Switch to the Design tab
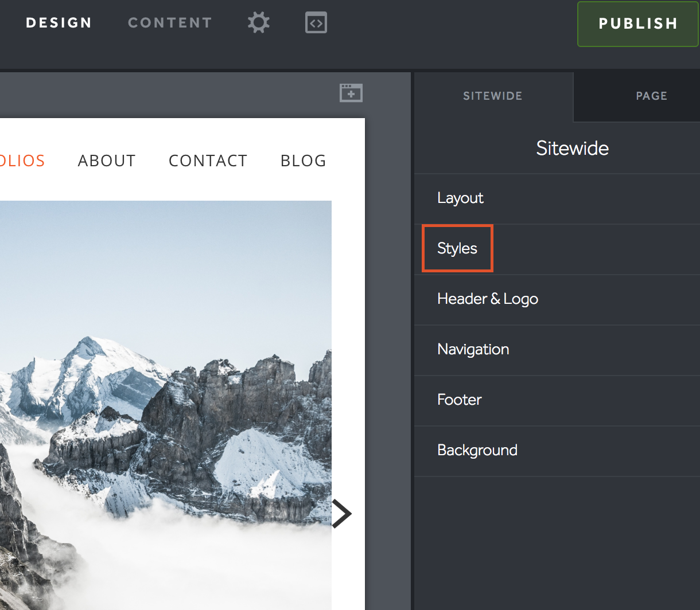The width and height of the screenshot is (700, 610). 59,23
